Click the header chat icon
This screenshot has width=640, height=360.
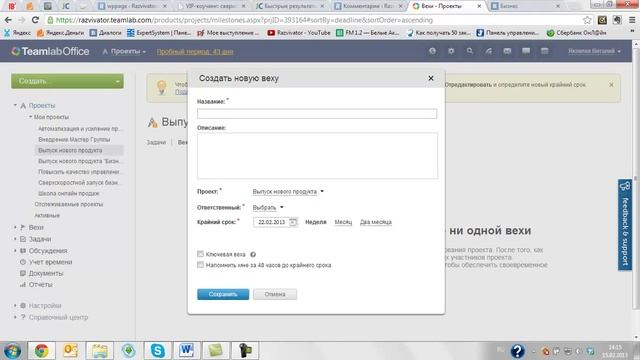[x=526, y=51]
